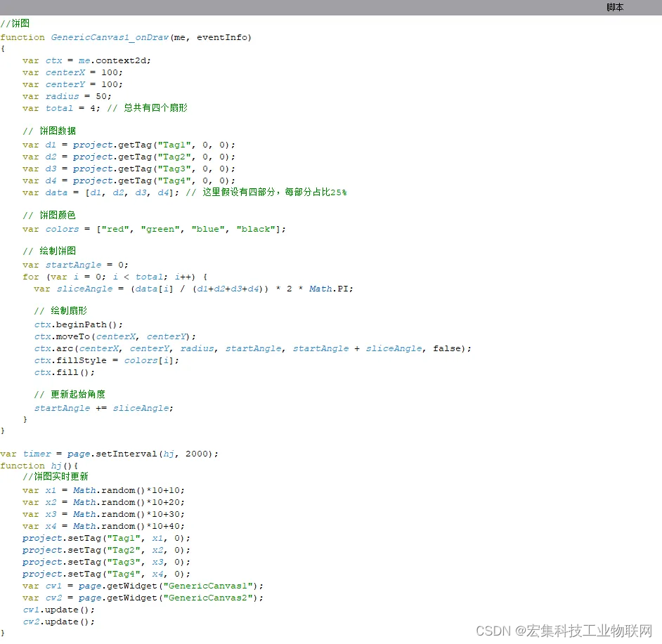Image resolution: width=662 pixels, height=644 pixels.
Task: Click the comment // 饼图数据
Action: pyautogui.click(x=51, y=131)
